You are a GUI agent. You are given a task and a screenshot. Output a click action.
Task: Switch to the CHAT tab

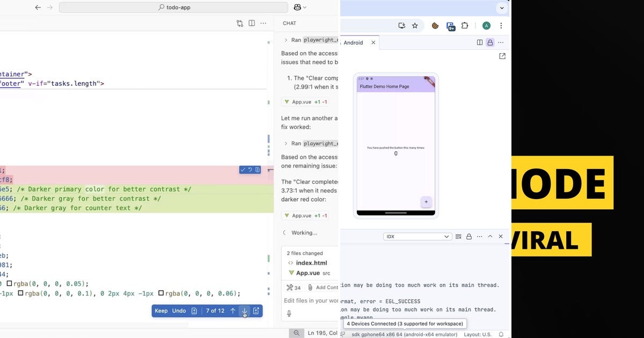[289, 23]
